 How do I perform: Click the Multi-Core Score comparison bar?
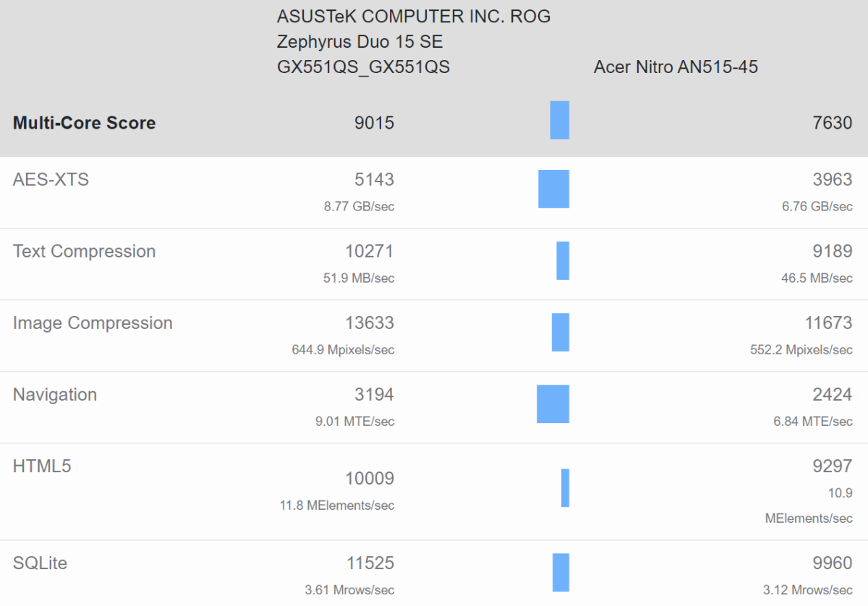pos(559,120)
